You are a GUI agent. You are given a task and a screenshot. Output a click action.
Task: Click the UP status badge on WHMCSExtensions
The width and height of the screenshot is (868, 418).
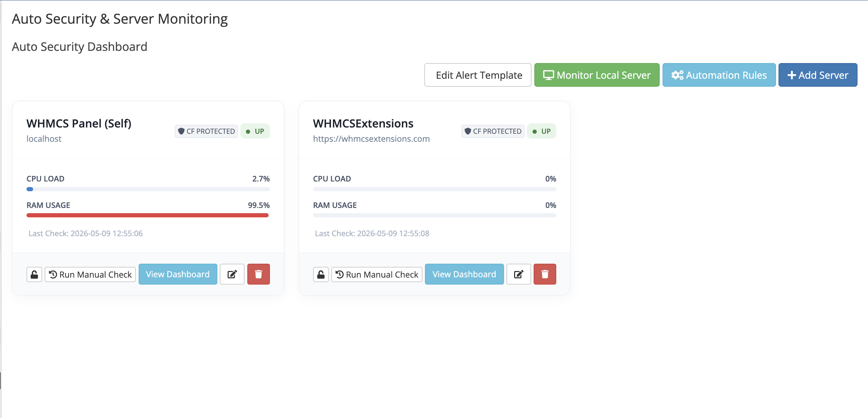[x=542, y=131]
